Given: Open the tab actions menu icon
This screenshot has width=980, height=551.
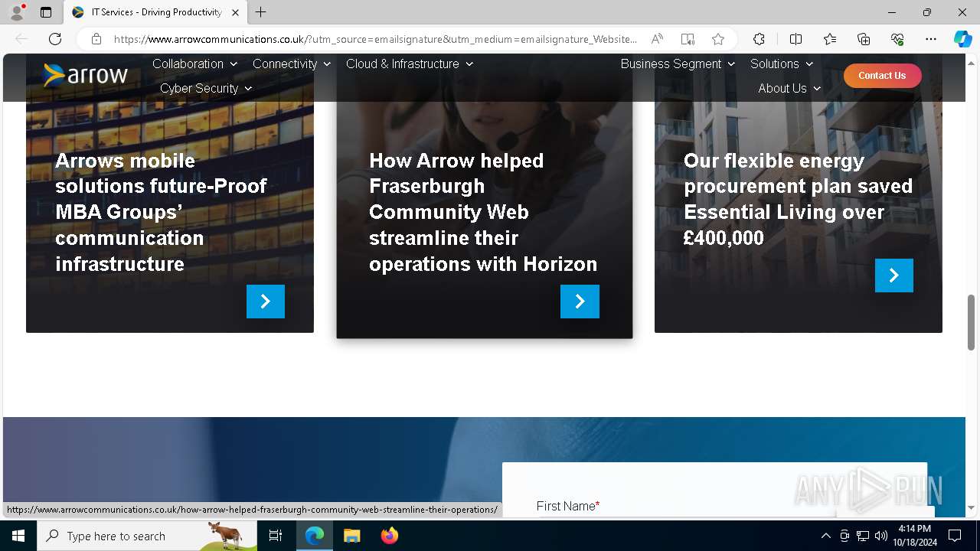Looking at the screenshot, I should [46, 12].
